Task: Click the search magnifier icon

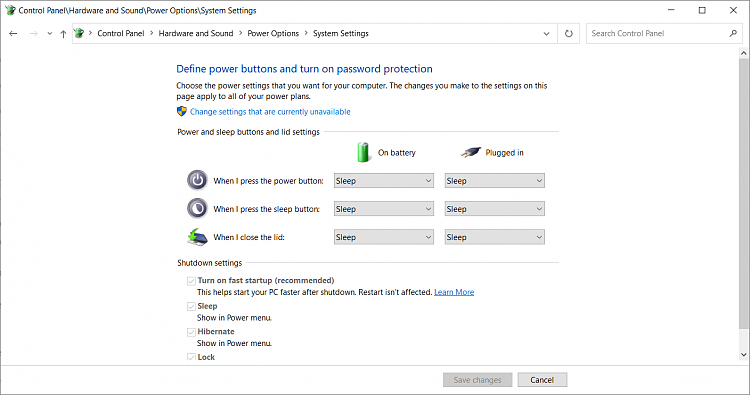Action: point(733,33)
